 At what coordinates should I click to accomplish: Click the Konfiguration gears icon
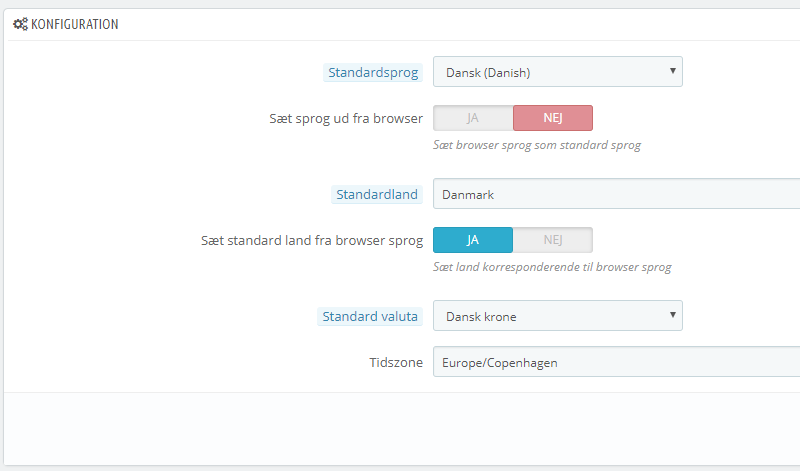20,24
